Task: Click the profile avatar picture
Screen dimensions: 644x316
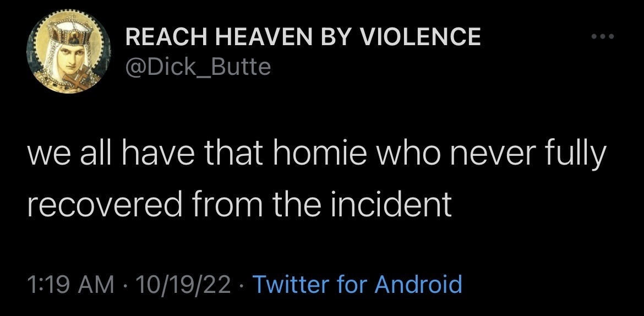Action: (66, 54)
